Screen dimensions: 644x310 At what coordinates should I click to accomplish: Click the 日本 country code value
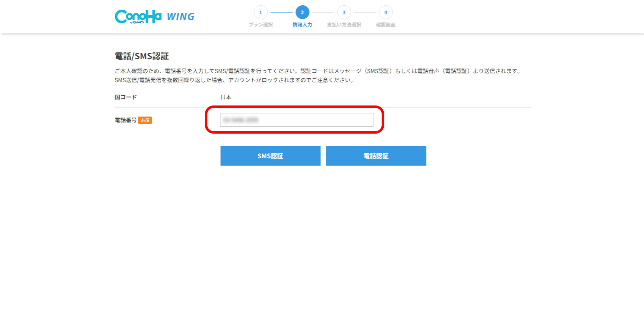226,97
